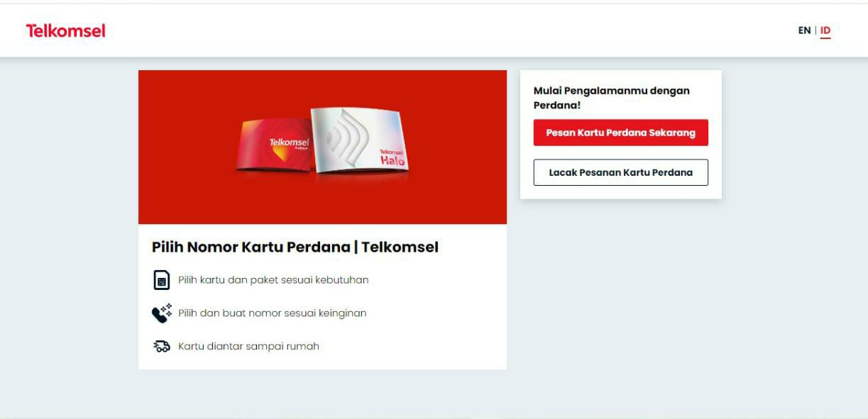Open Lacak Pesanan Kartu Perdana

pos(620,172)
